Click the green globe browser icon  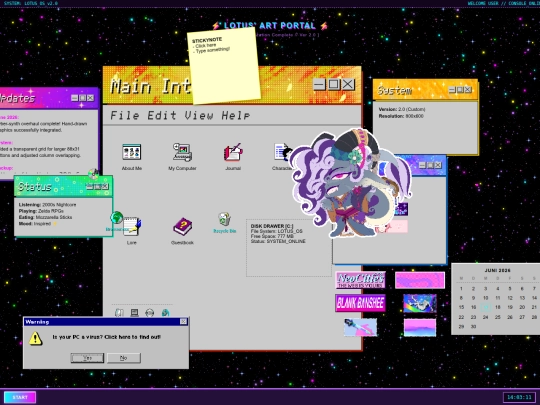pyautogui.click(x=117, y=218)
